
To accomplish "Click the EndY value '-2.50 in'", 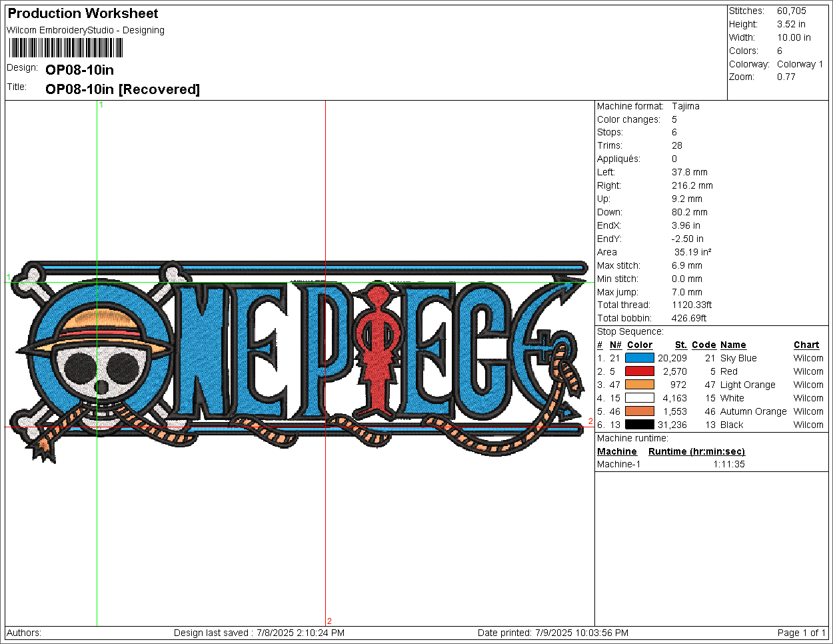I will click(x=688, y=239).
